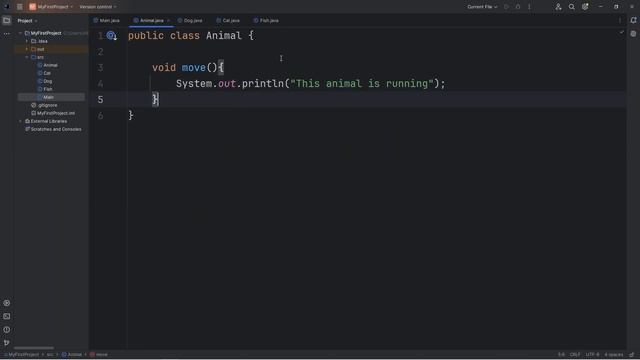Screen dimensions: 640x360
Task: Switch to the Main.java tab
Action: point(107,20)
